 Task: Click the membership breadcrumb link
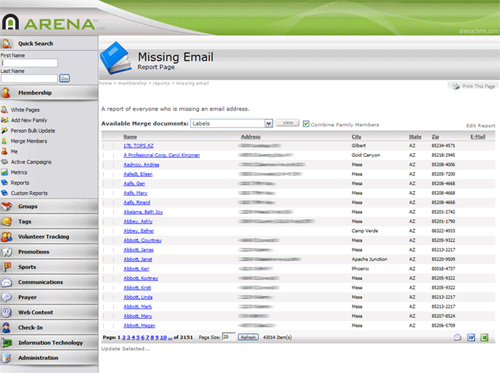coord(132,83)
